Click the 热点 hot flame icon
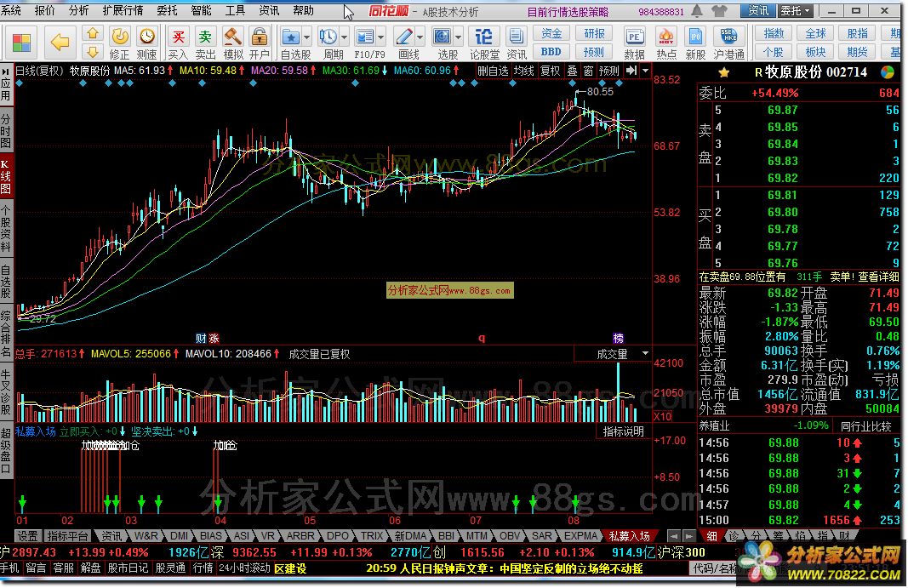The image size is (908, 588). (666, 37)
